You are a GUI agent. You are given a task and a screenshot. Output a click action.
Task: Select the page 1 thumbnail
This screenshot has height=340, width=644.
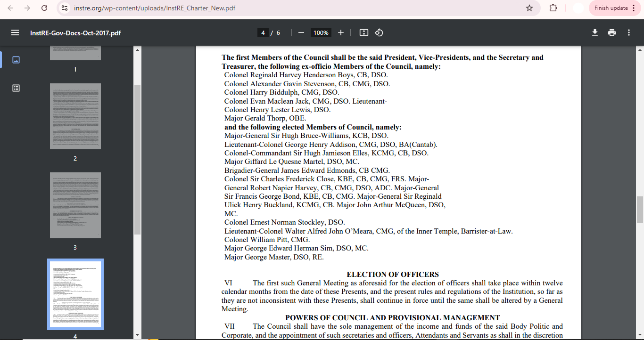[x=75, y=53]
